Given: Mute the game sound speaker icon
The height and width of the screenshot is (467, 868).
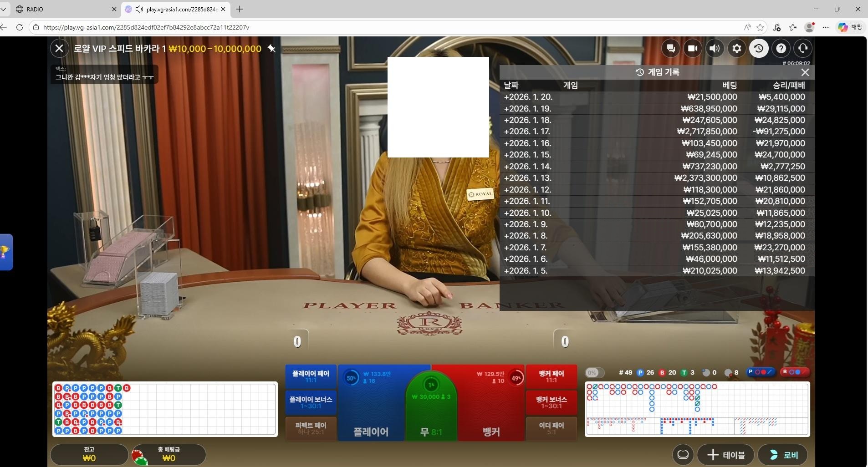Looking at the screenshot, I should [715, 48].
